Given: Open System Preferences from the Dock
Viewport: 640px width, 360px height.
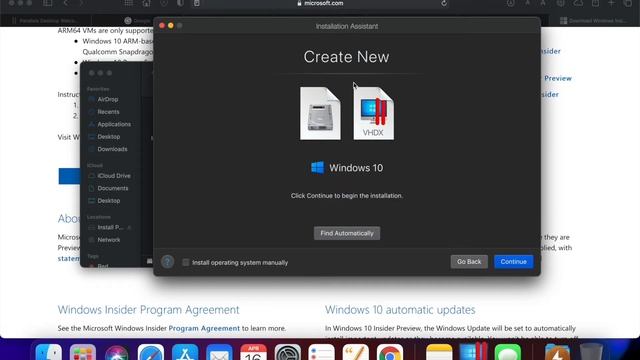Looking at the screenshot, I should click(x=288, y=353).
